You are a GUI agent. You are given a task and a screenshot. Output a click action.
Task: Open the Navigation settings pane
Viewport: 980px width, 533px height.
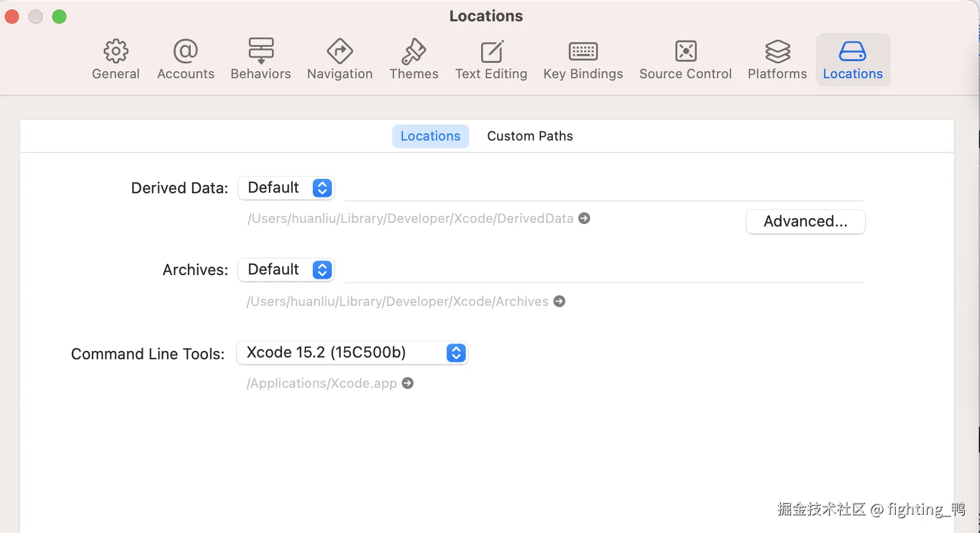pos(340,60)
